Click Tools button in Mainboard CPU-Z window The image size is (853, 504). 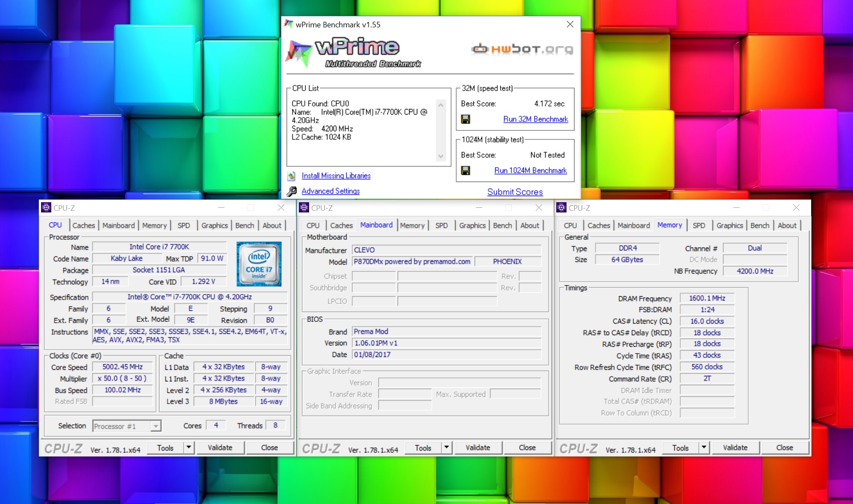click(x=423, y=448)
